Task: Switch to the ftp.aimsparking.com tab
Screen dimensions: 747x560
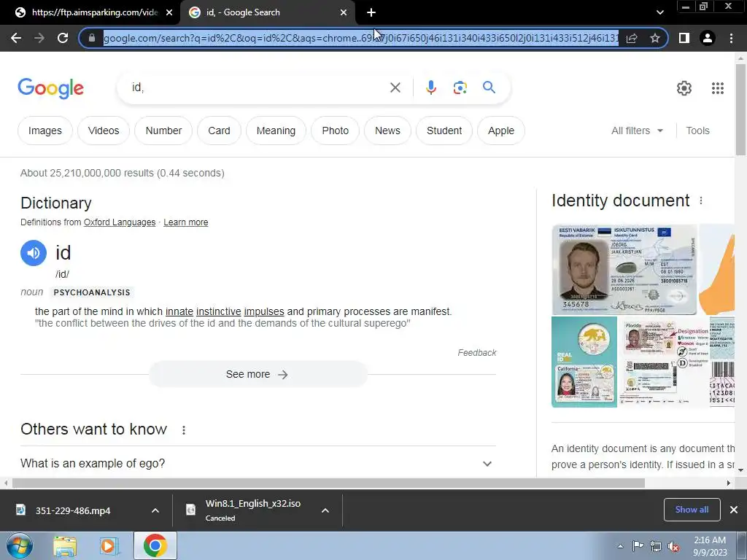Action: [90, 13]
